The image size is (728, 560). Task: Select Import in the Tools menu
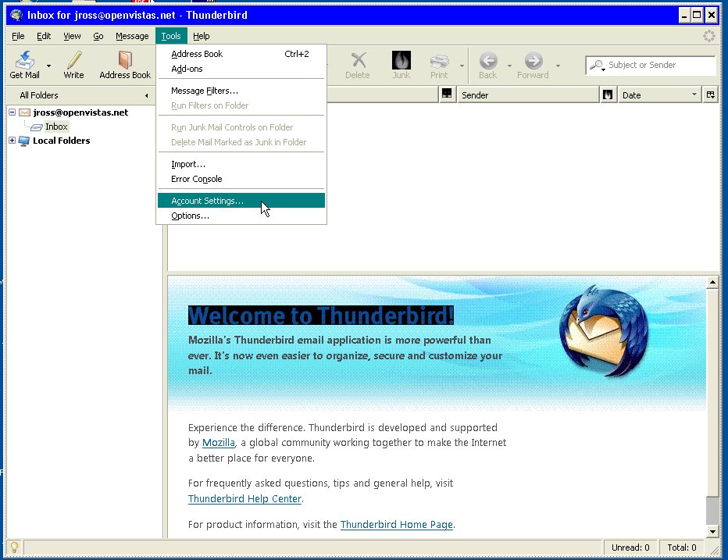pyautogui.click(x=241, y=164)
